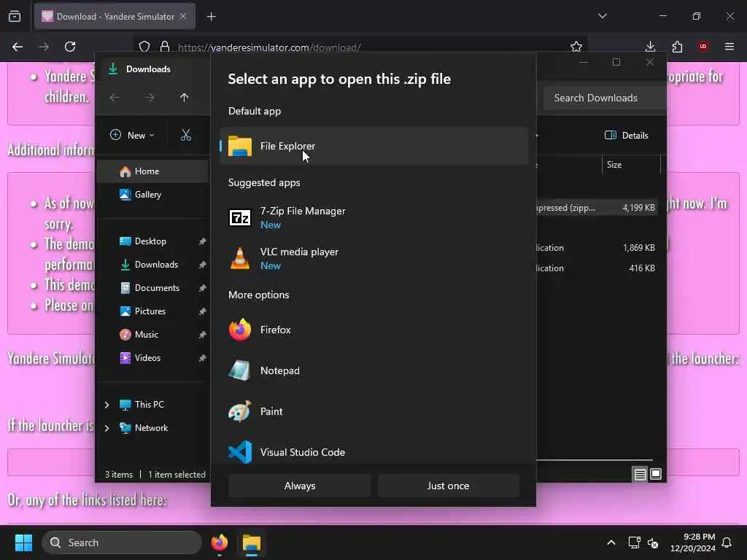Image resolution: width=747 pixels, height=560 pixels.
Task: Select the 416 KB file row
Action: 597,268
